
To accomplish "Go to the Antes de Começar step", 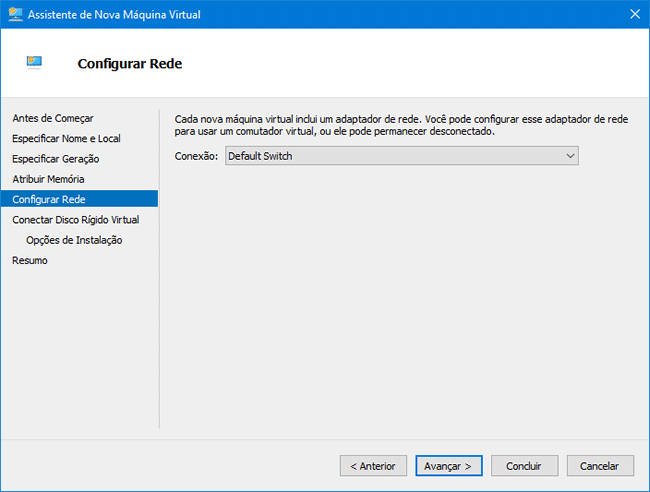I will pos(46,118).
